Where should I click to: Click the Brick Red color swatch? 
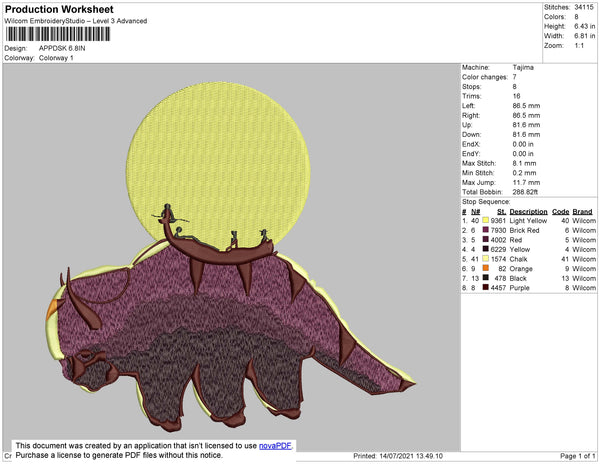[x=486, y=230]
